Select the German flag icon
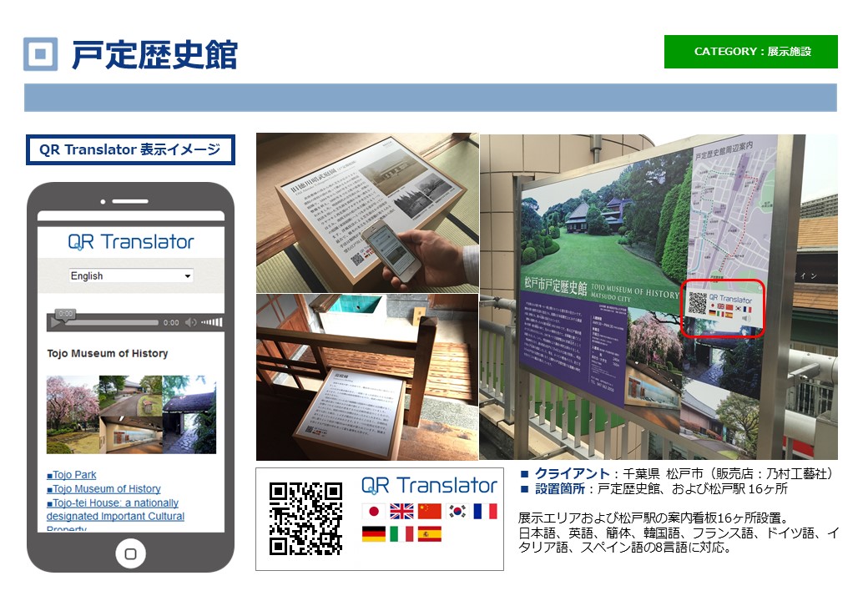 pos(374,533)
